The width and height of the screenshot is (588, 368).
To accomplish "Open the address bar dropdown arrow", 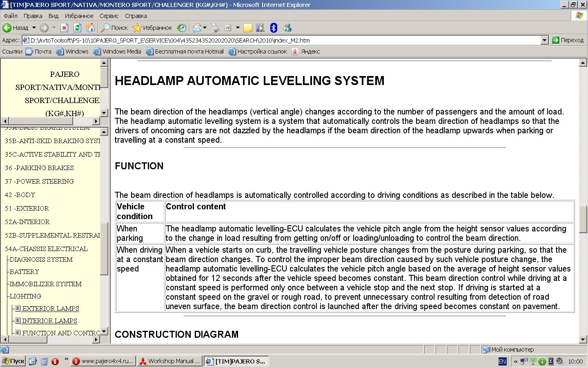I will click(x=544, y=40).
